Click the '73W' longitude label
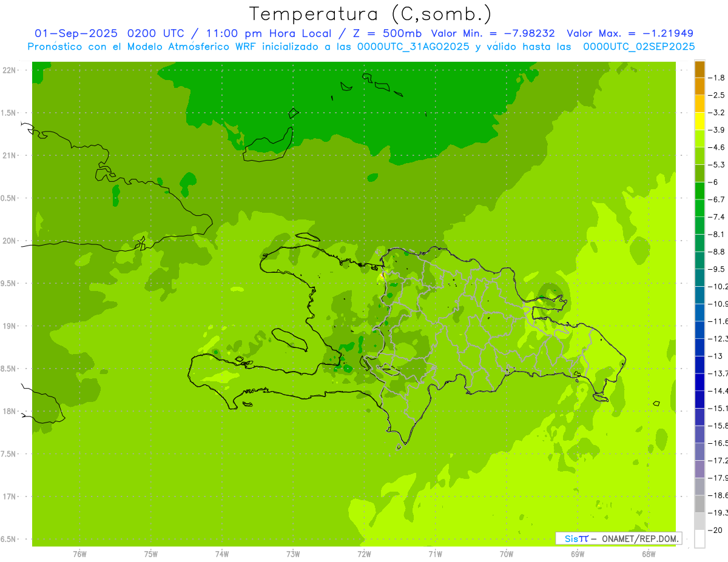The height and width of the screenshot is (562, 728). (x=293, y=554)
